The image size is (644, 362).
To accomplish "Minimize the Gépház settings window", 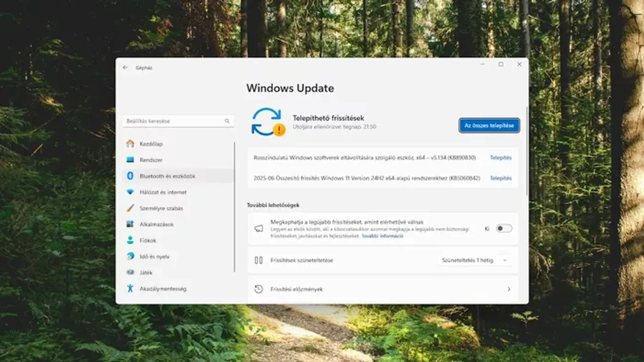I will point(482,64).
